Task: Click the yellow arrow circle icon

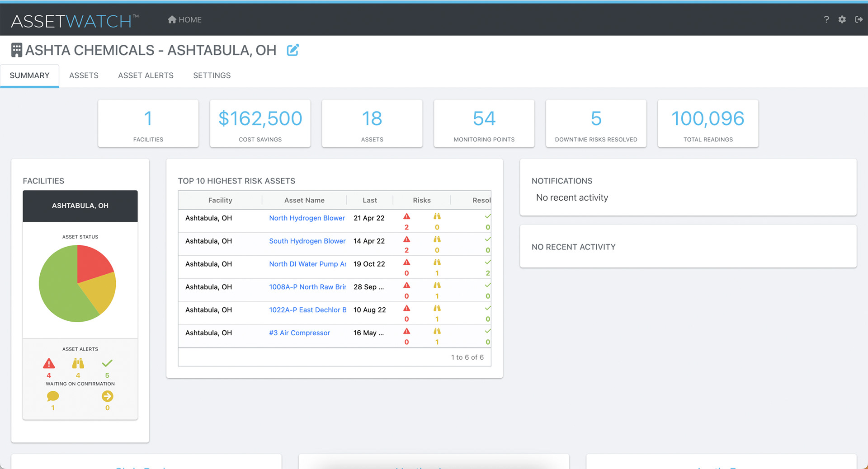Action: coord(108,396)
